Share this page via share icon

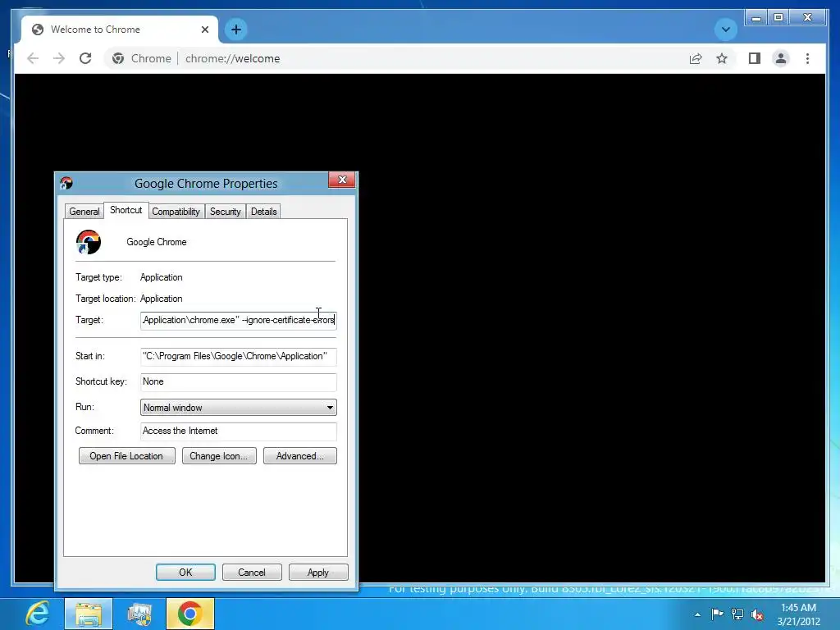tap(696, 58)
